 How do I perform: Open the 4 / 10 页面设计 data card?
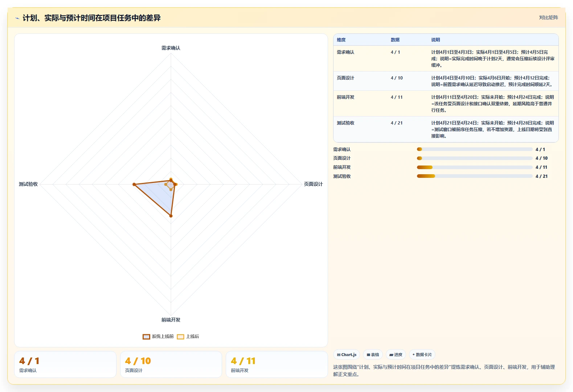(x=171, y=364)
